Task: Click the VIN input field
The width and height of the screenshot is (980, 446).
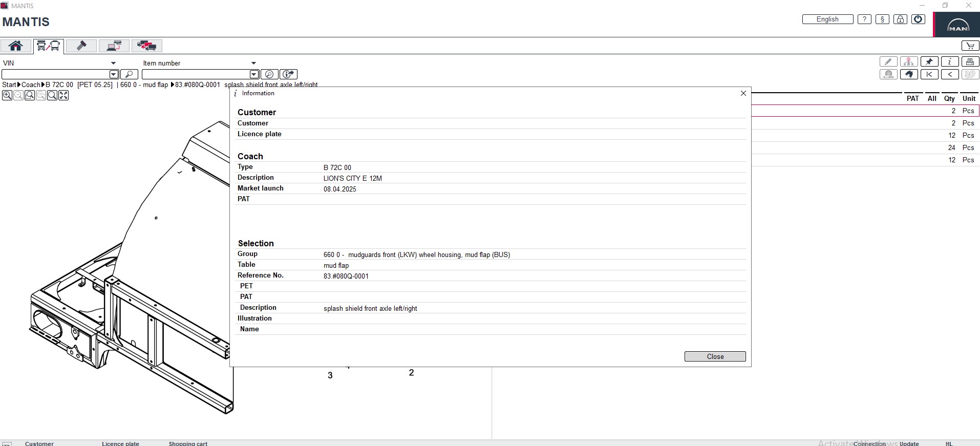Action: [x=55, y=75]
